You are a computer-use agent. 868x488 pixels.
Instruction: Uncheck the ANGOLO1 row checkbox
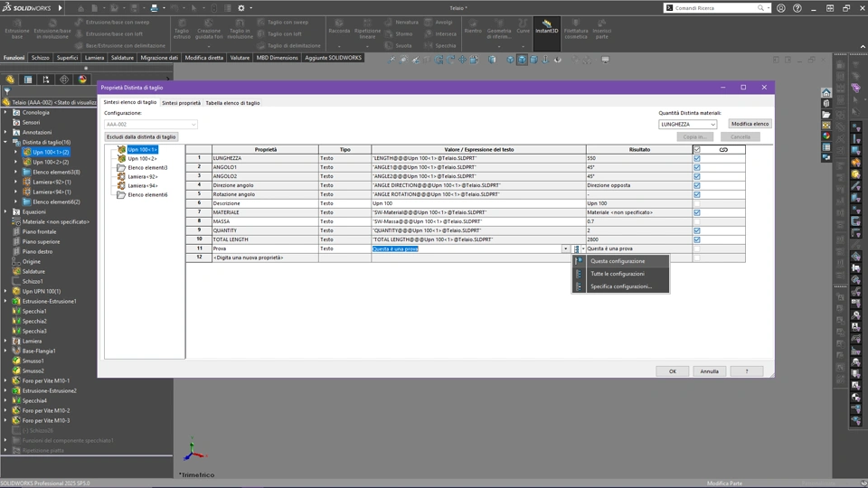click(697, 167)
